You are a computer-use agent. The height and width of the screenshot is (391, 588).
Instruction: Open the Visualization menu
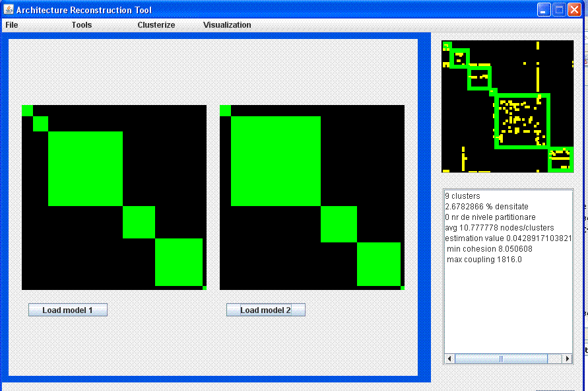(227, 25)
